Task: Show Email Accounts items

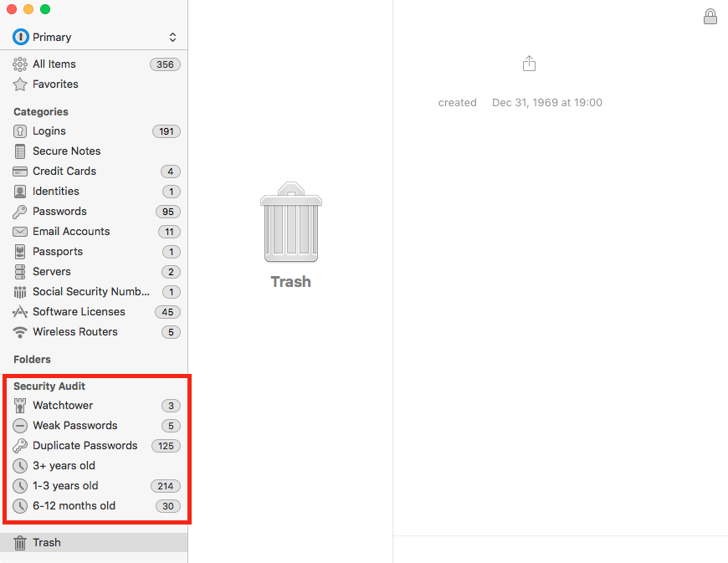Action: [x=71, y=232]
